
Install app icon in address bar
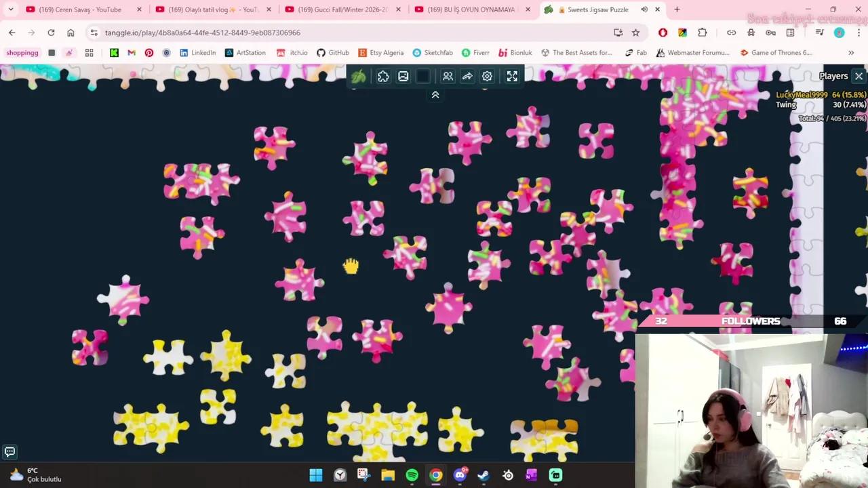tap(618, 33)
